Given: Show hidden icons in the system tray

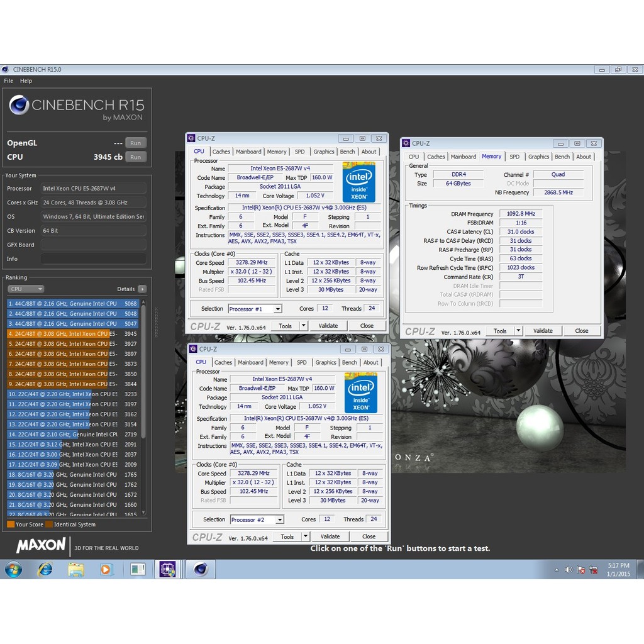Looking at the screenshot, I should tap(557, 569).
